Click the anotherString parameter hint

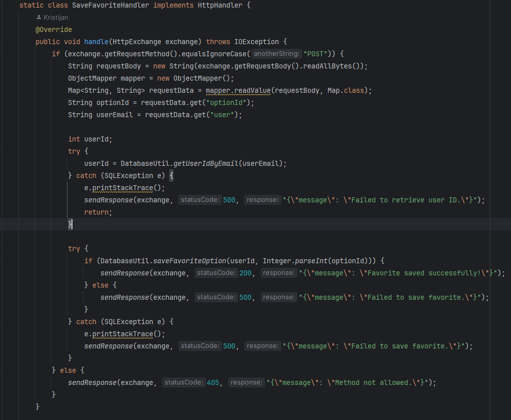coord(276,54)
